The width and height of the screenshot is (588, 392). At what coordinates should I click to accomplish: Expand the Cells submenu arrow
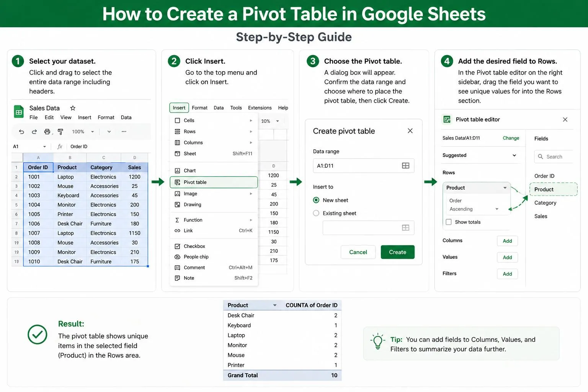[251, 121]
